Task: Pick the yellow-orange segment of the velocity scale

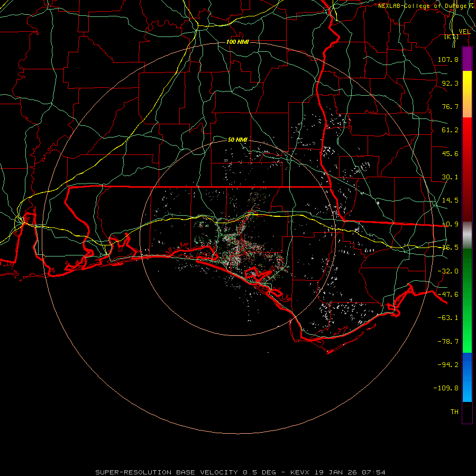Action: click(x=467, y=94)
